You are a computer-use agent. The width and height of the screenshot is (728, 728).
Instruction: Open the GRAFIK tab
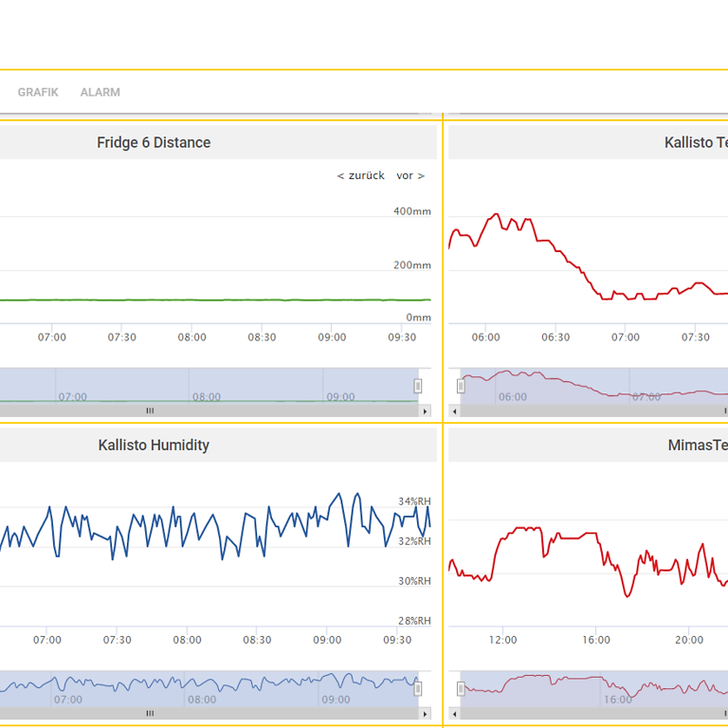click(38, 92)
